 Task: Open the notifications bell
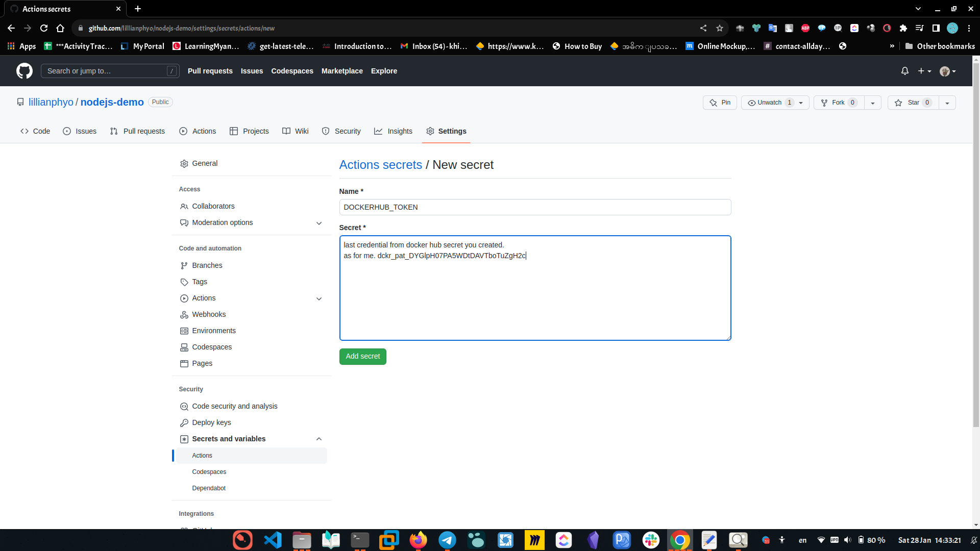click(x=904, y=71)
